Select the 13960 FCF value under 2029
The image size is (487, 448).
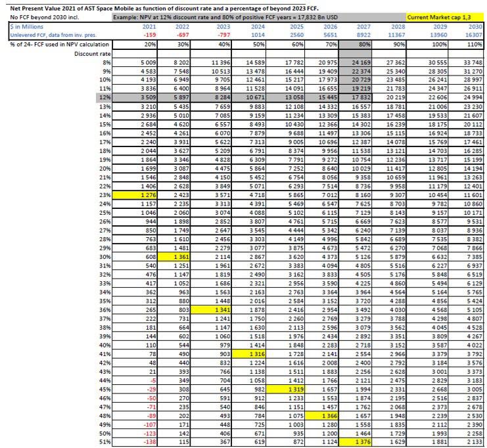[438, 35]
